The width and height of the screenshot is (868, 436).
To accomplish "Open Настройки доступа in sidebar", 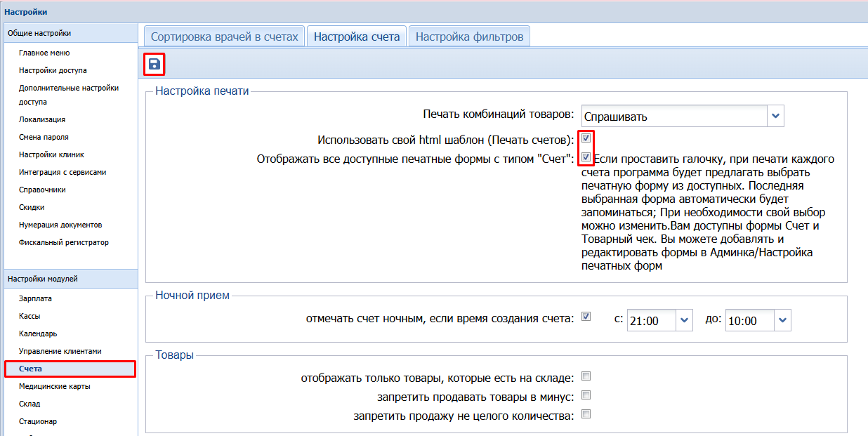I will point(53,70).
